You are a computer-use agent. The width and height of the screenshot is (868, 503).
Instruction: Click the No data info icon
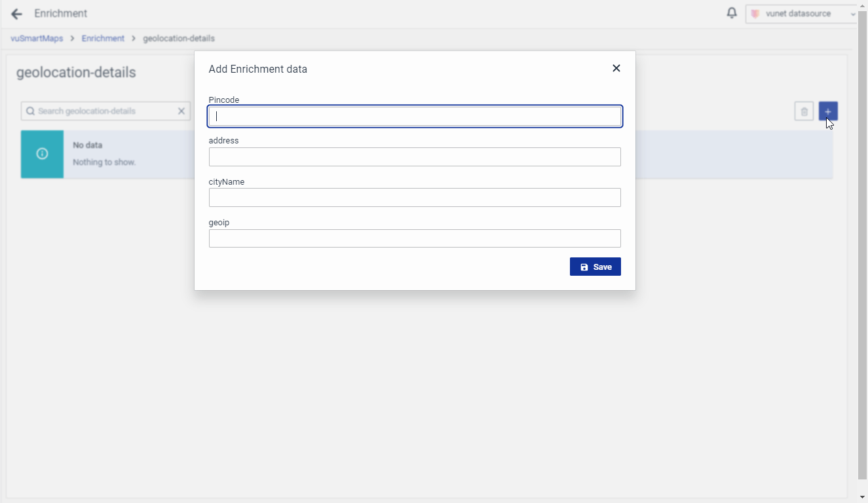pyautogui.click(x=42, y=154)
